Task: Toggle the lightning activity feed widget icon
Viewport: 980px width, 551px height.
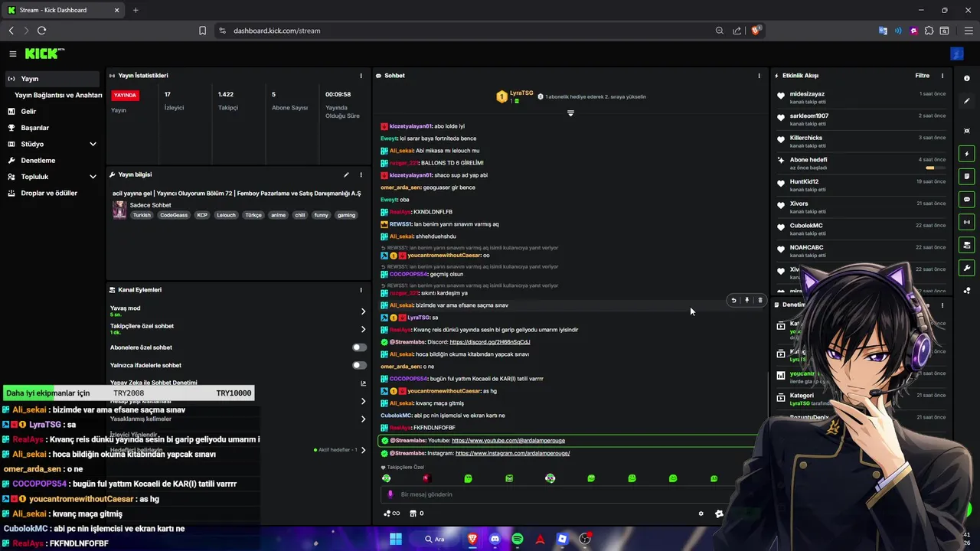Action: pyautogui.click(x=967, y=154)
